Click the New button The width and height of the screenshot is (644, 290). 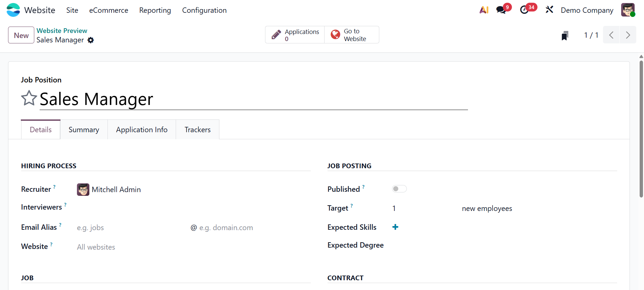point(21,35)
